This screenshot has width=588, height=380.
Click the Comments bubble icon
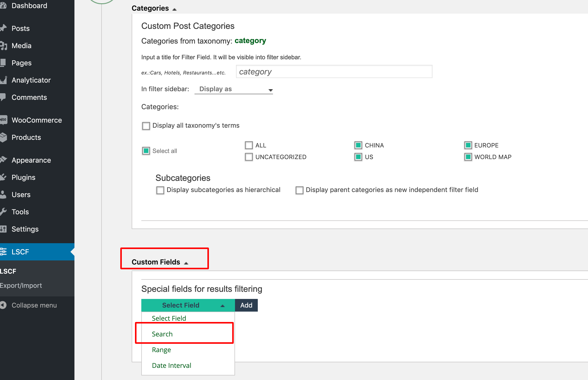(x=3, y=97)
